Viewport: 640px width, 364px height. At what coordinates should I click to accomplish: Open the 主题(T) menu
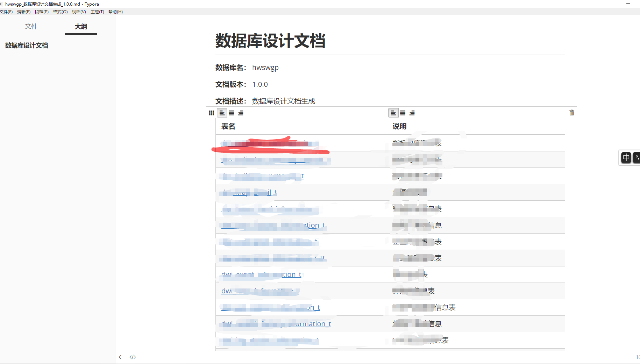(97, 12)
